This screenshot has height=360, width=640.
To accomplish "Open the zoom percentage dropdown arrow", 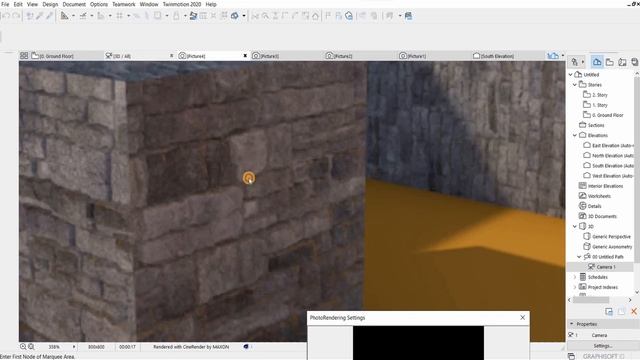I will [74, 347].
